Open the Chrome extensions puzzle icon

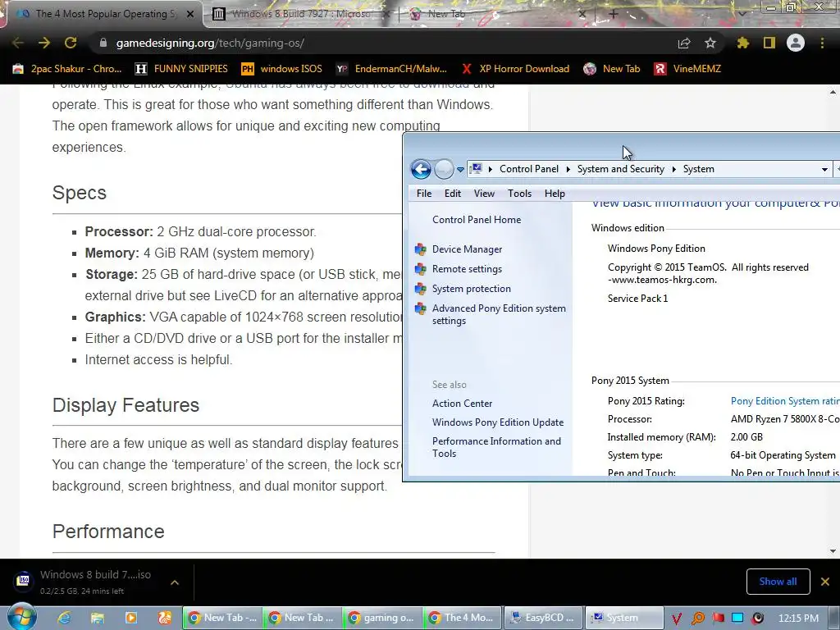(743, 43)
